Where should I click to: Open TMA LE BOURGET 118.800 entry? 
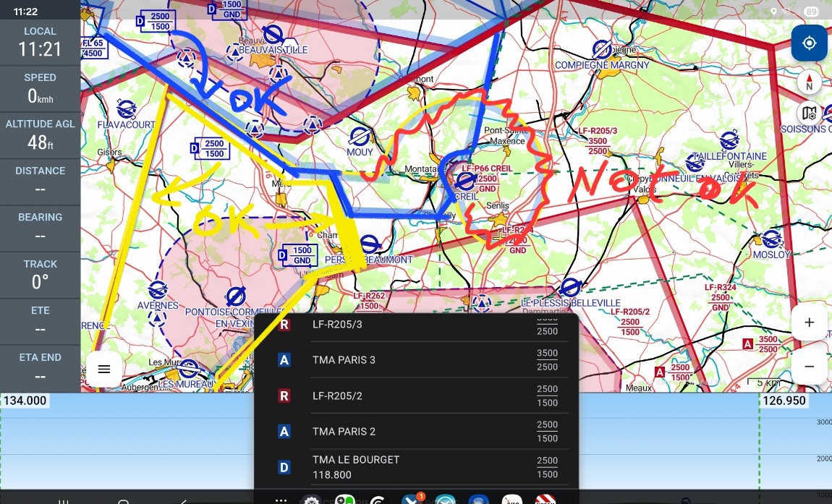tap(416, 467)
